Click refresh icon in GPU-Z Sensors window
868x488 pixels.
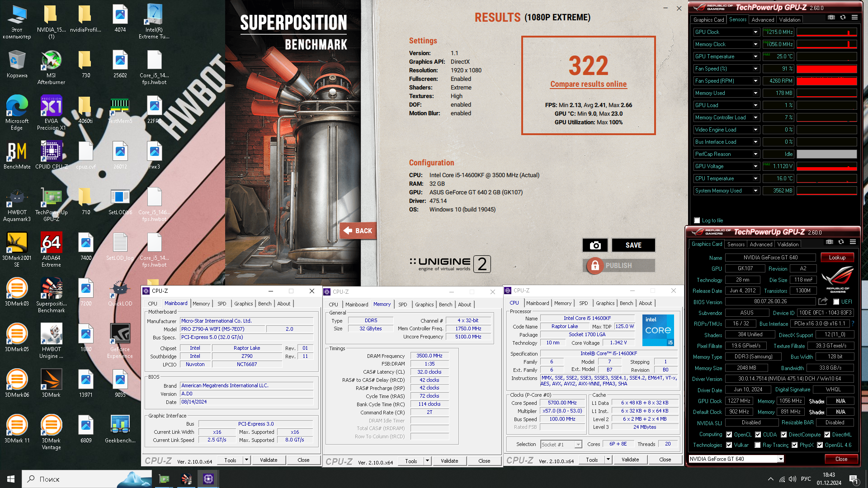[843, 18]
